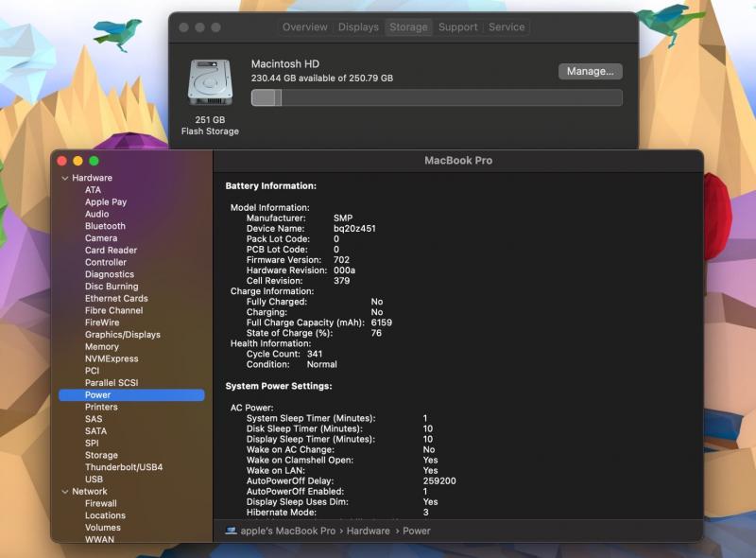This screenshot has height=558, width=756.
Task: Select Memory in the sidebar
Action: point(102,347)
